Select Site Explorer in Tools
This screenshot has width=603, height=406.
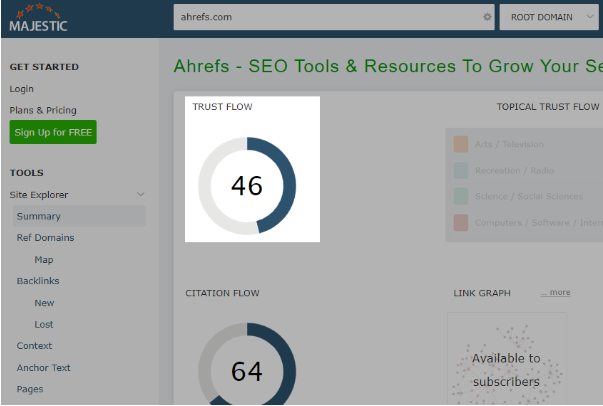click(x=39, y=195)
